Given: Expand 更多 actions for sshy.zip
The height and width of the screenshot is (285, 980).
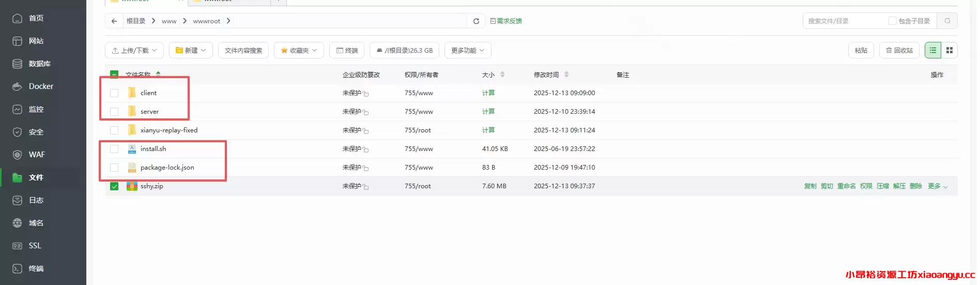Looking at the screenshot, I should [938, 186].
